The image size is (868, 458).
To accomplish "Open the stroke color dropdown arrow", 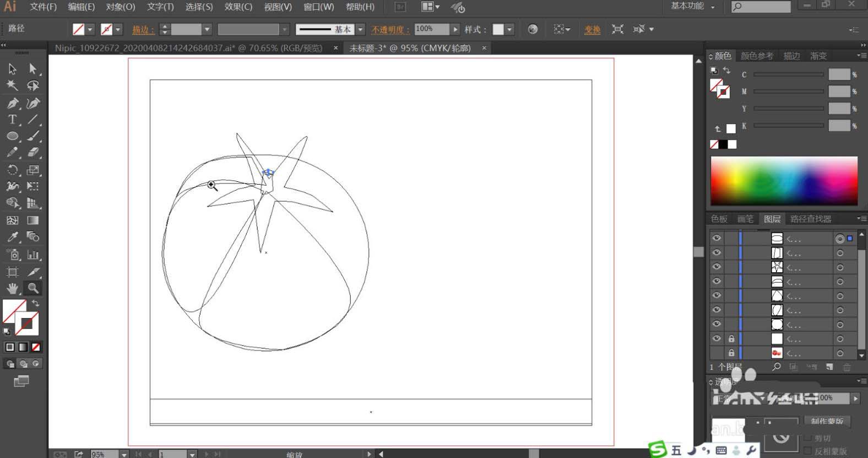I will 118,29.
